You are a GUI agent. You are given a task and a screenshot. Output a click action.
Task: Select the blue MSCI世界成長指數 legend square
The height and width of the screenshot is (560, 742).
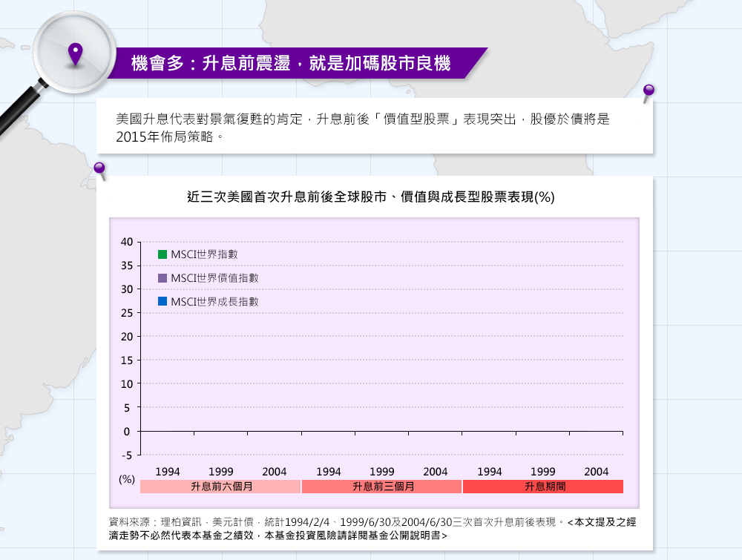click(x=162, y=302)
